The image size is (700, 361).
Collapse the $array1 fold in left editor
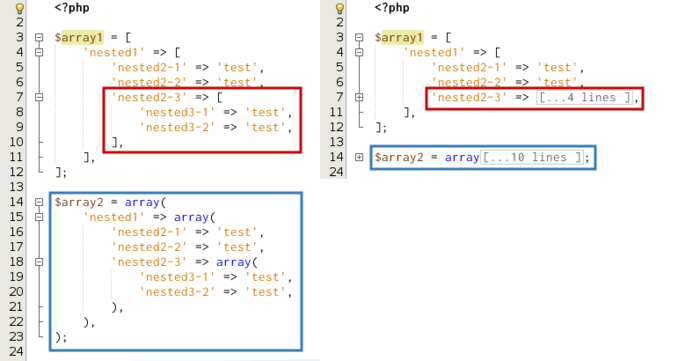(39, 37)
